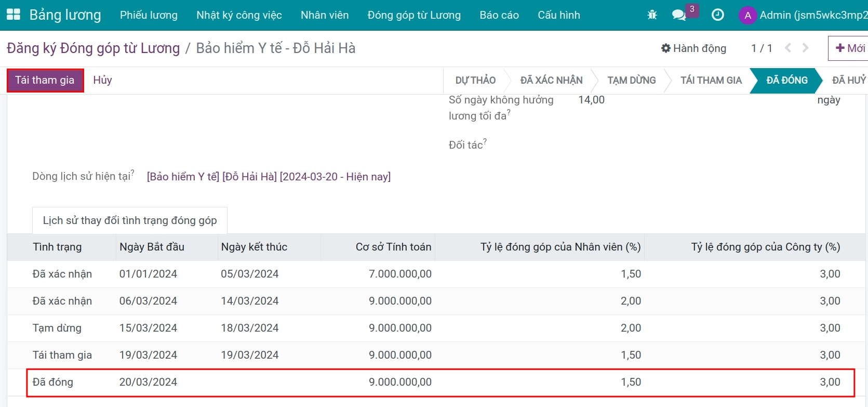Open the Báo cáo menu

click(499, 15)
